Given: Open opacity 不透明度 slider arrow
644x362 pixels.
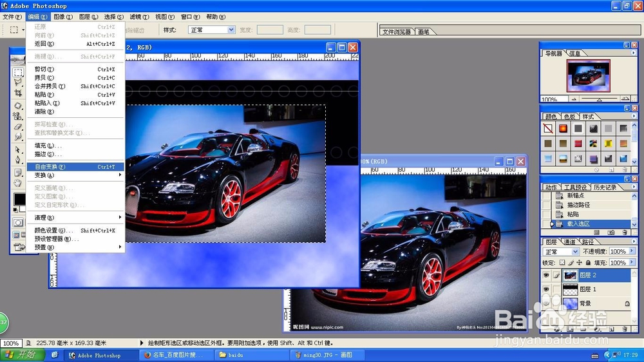Looking at the screenshot, I should [x=632, y=251].
